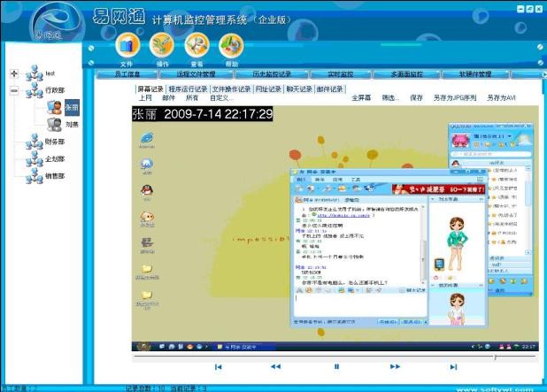Open the 远程文件管理 tab
Viewport: 547px width, 392px height.
196,75
